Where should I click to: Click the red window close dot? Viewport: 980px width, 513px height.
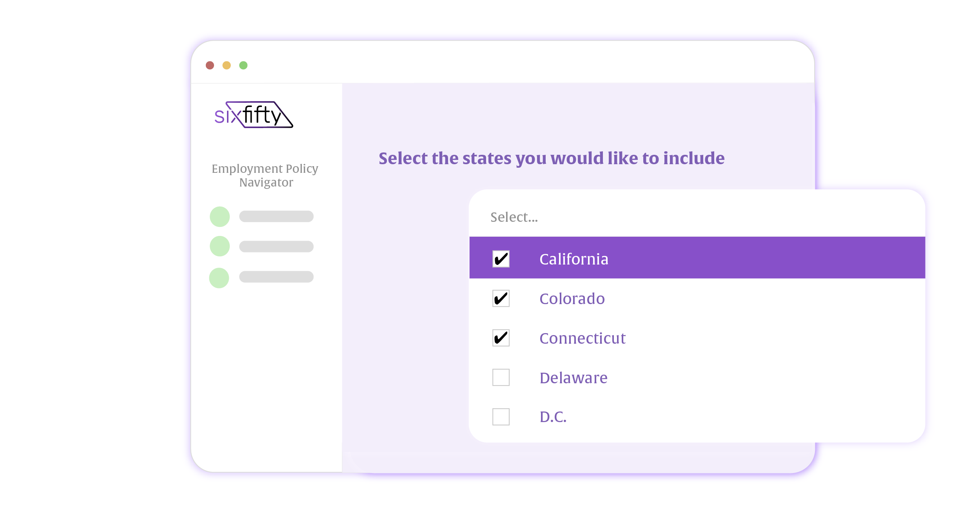tap(210, 65)
